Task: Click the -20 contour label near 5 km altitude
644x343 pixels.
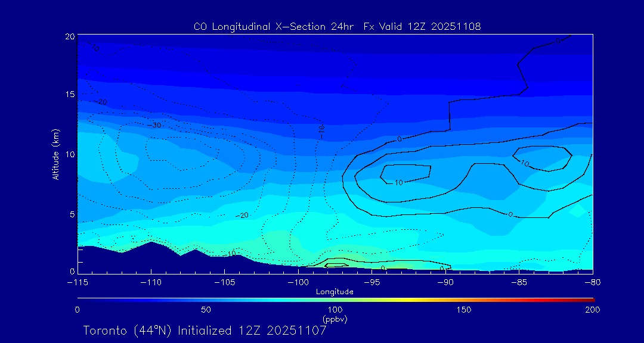Action: [241, 215]
